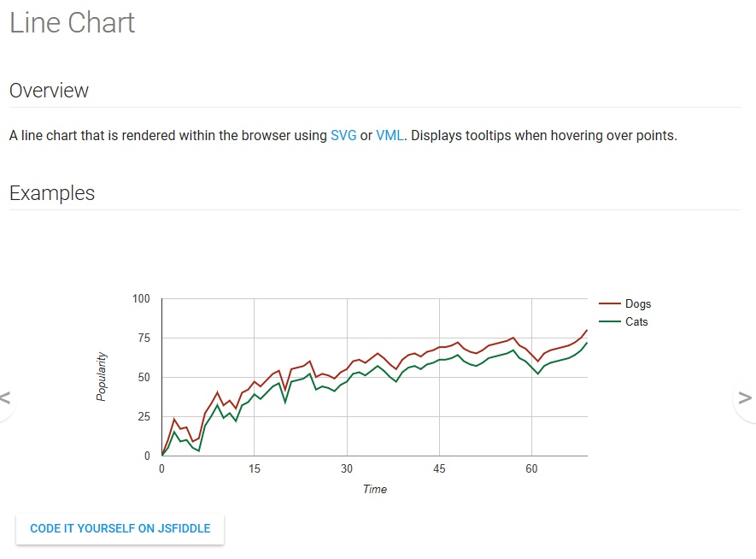Click Code It Yourself on JSFiddle button
The width and height of the screenshot is (756, 559).
(120, 528)
